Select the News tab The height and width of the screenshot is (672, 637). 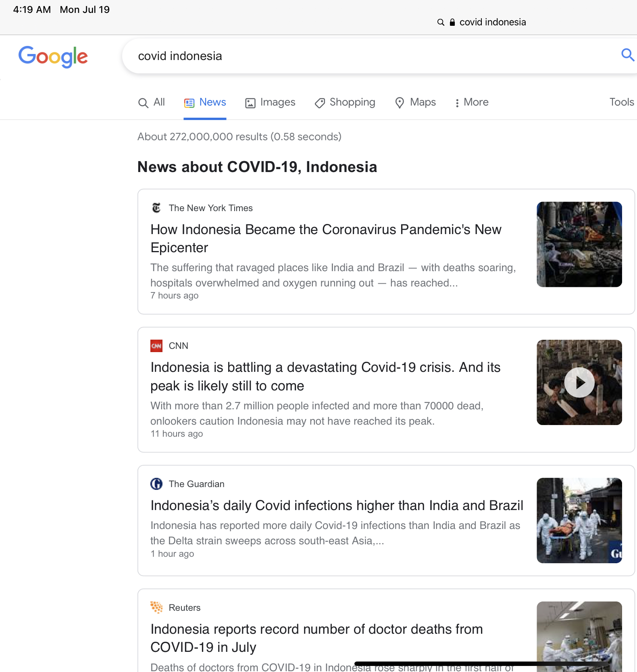[x=205, y=102]
